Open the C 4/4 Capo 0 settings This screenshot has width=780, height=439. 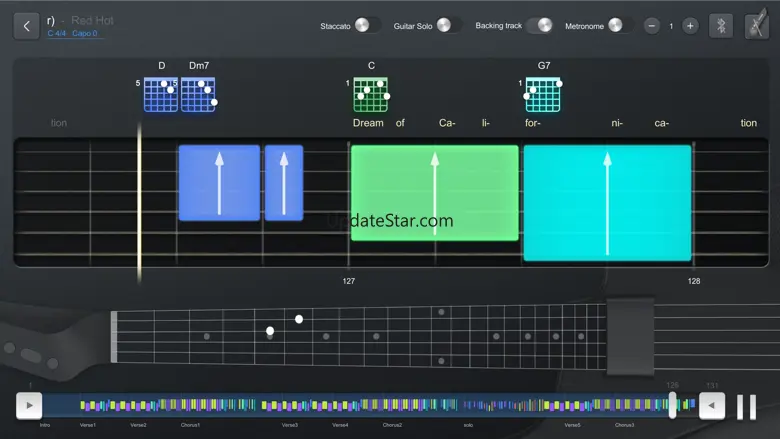pos(73,34)
